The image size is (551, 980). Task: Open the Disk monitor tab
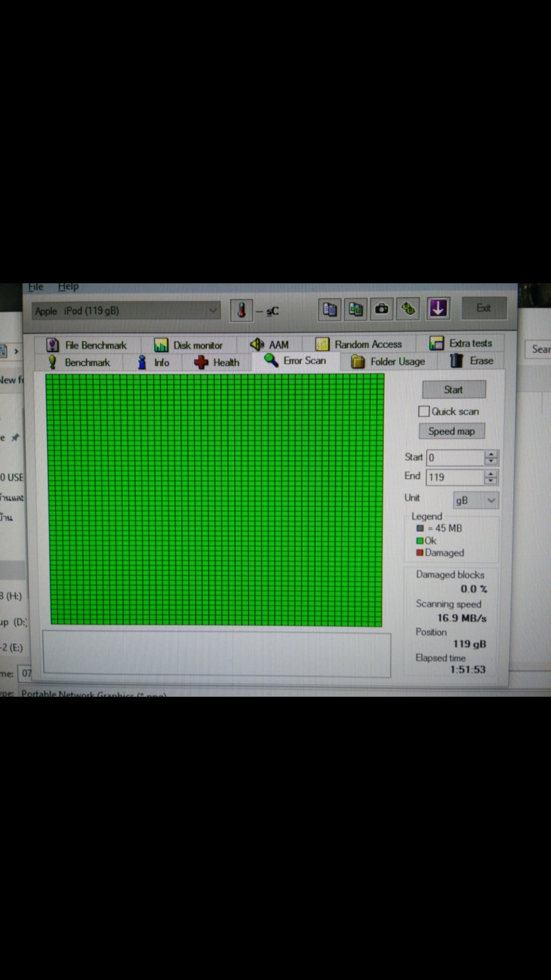(188, 345)
